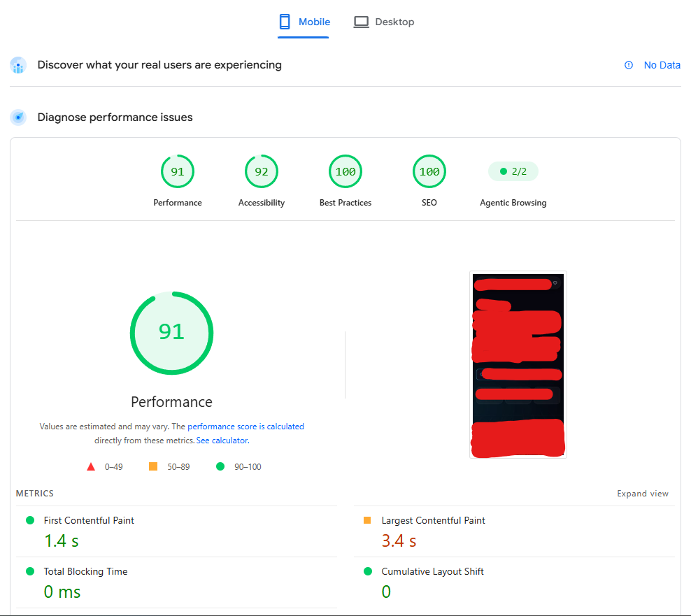This screenshot has width=691, height=616.
Task: Click the Largest Contentful Paint label
Action: pos(433,520)
